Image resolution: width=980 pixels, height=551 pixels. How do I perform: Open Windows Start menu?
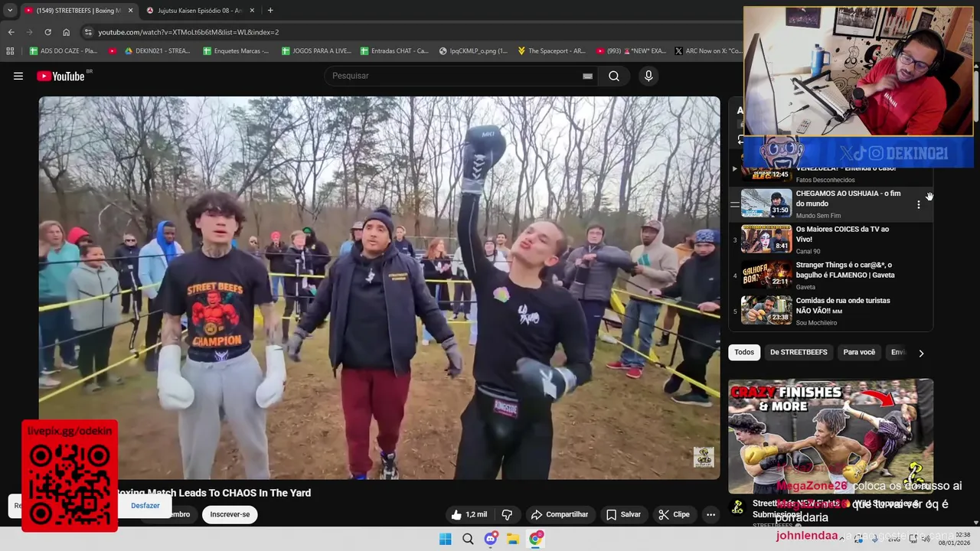pyautogui.click(x=445, y=539)
